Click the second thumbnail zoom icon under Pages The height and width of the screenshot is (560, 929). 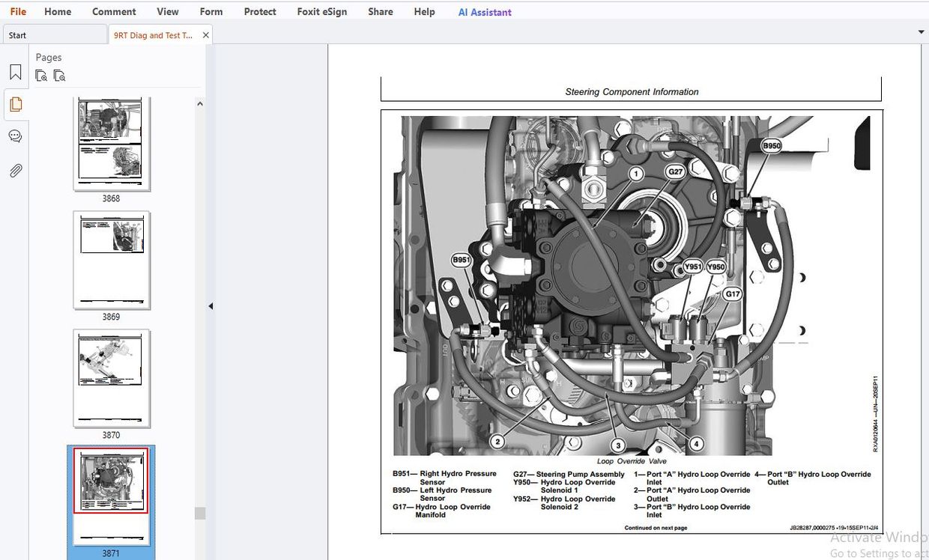(x=59, y=76)
